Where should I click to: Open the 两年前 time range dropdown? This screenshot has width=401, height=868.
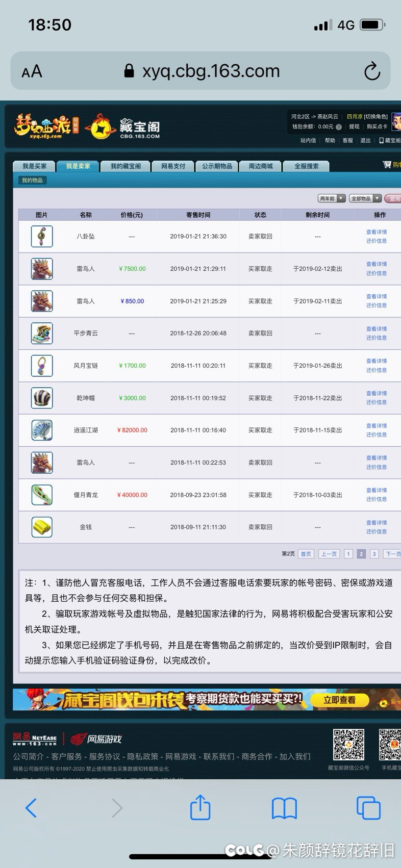tap(332, 198)
